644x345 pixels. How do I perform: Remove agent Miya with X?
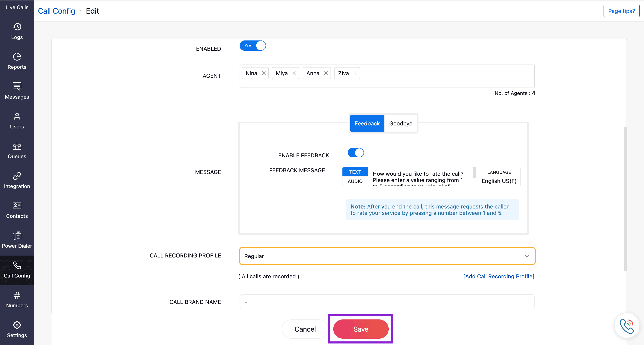tap(294, 73)
